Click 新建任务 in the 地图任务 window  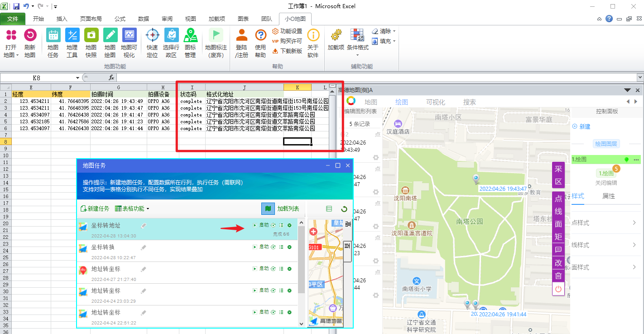tap(95, 208)
